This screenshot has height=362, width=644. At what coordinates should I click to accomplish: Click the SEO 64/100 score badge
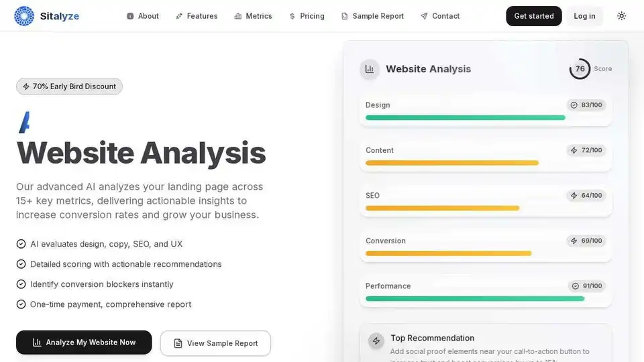(x=586, y=195)
